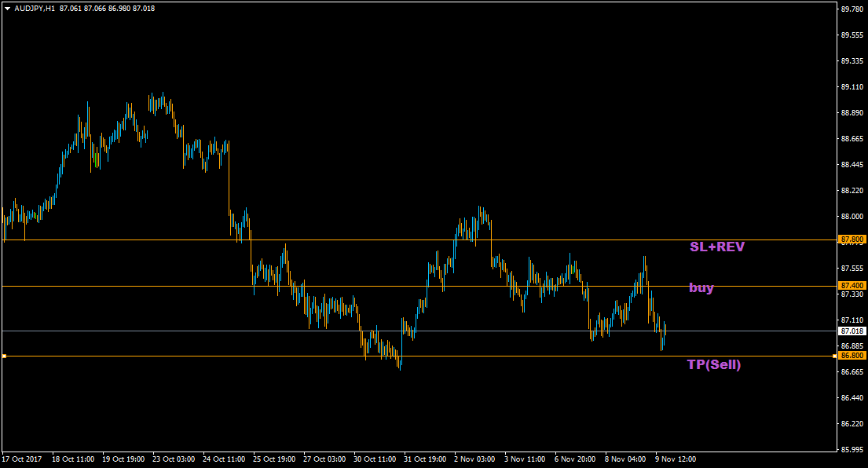The image size is (868, 468).
Task: Click the 17 Oct 2017 date label
Action: pos(21,459)
